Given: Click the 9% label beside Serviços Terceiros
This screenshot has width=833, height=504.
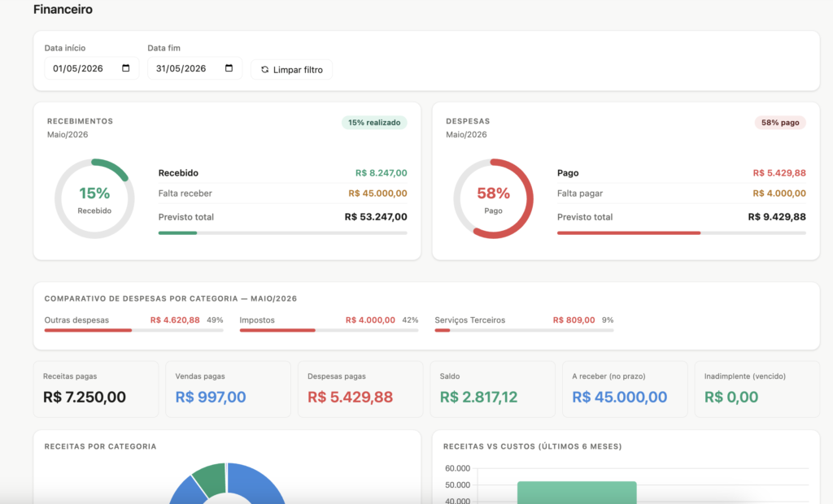Looking at the screenshot, I should click(x=608, y=320).
